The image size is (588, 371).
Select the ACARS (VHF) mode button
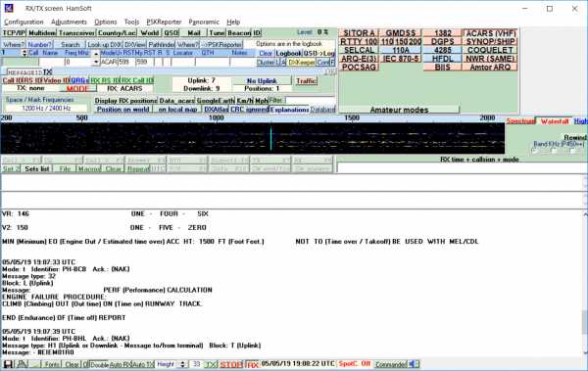[x=491, y=33]
